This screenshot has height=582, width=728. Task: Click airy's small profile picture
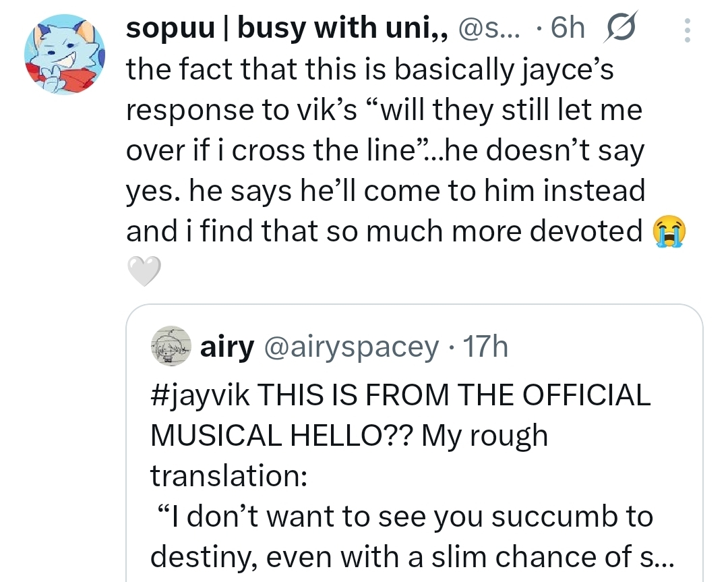click(x=171, y=347)
